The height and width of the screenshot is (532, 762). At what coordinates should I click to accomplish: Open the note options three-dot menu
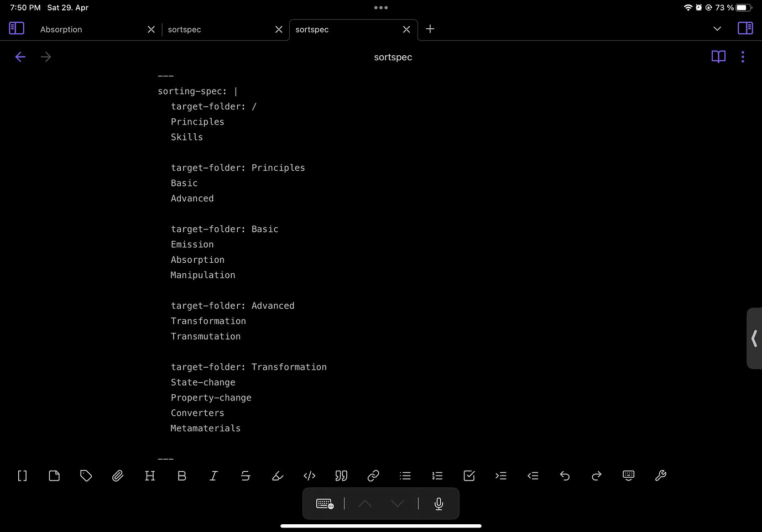point(743,56)
